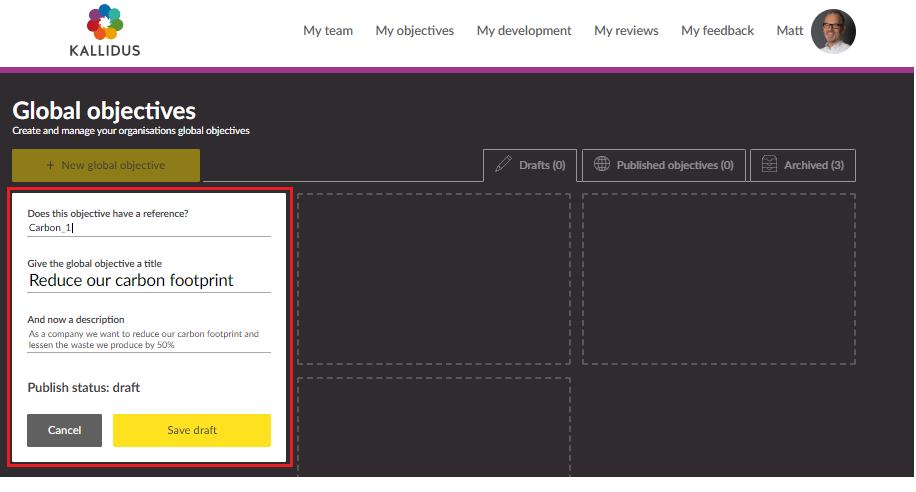Open Matt's profile photo avatar
Image resolution: width=916 pixels, height=492 pixels.
click(x=833, y=31)
